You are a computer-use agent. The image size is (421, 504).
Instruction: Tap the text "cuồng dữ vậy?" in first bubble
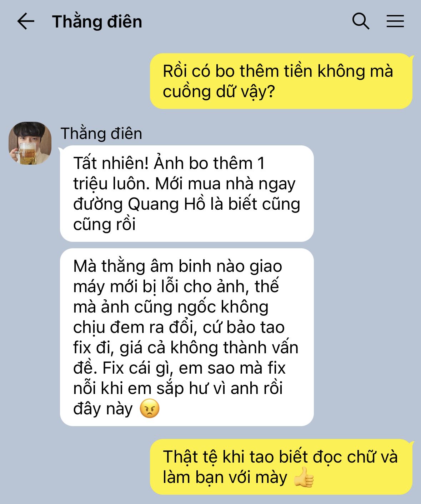219,92
